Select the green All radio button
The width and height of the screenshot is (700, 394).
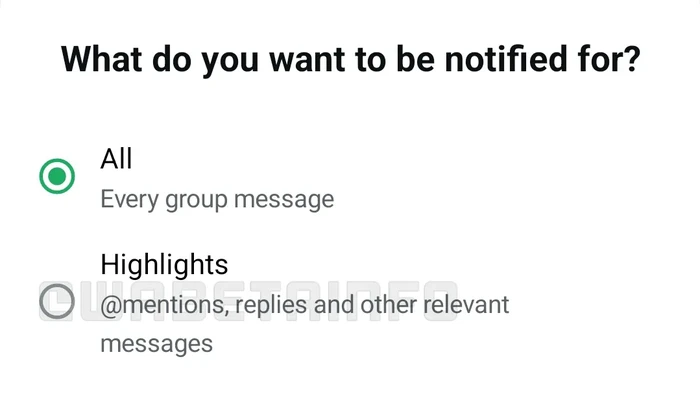57,176
